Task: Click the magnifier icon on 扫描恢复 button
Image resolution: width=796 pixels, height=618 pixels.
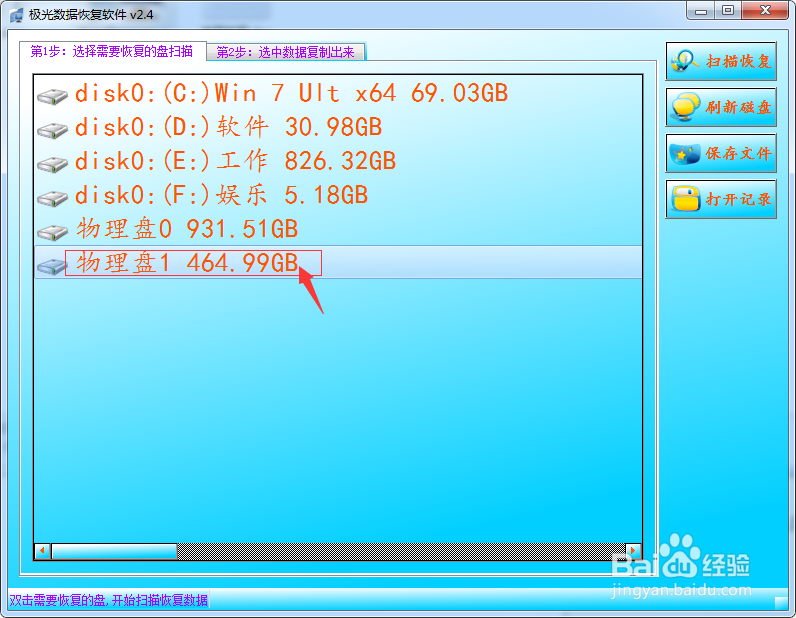Action: coord(685,61)
